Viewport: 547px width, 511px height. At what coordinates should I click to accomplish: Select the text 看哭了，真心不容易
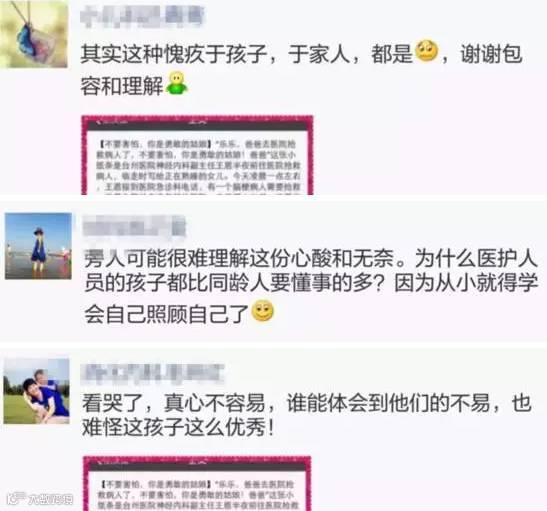tap(173, 403)
